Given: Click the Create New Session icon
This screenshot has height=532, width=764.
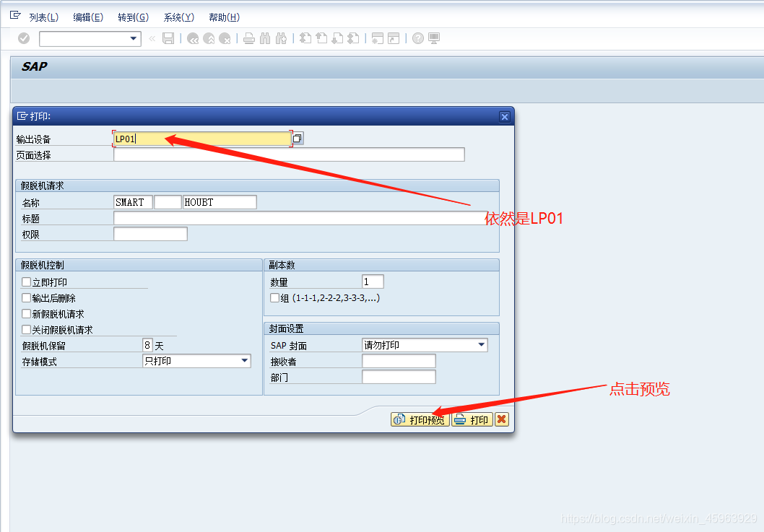Looking at the screenshot, I should pyautogui.click(x=378, y=38).
